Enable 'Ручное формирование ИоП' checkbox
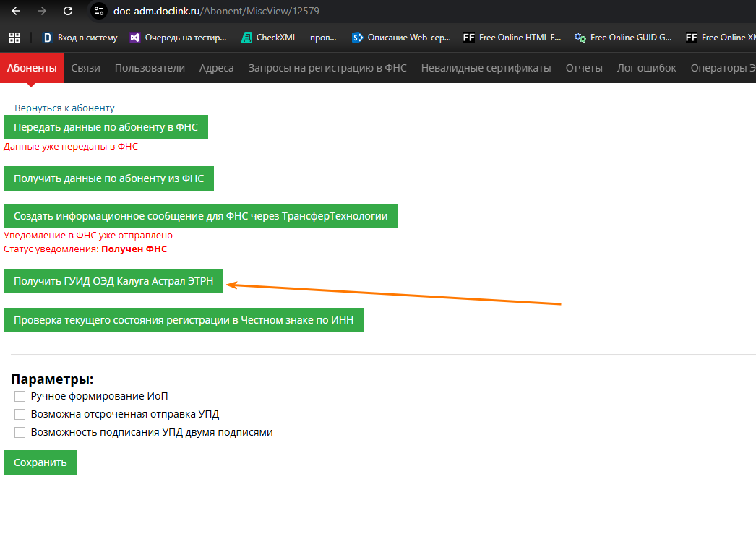 (20, 396)
